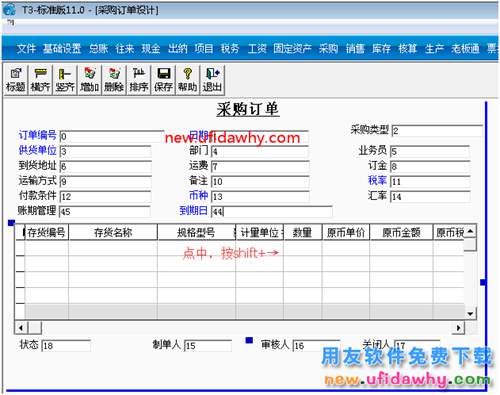This screenshot has width=500, height=395.
Task: Open the 往来 menu
Action: (x=125, y=49)
